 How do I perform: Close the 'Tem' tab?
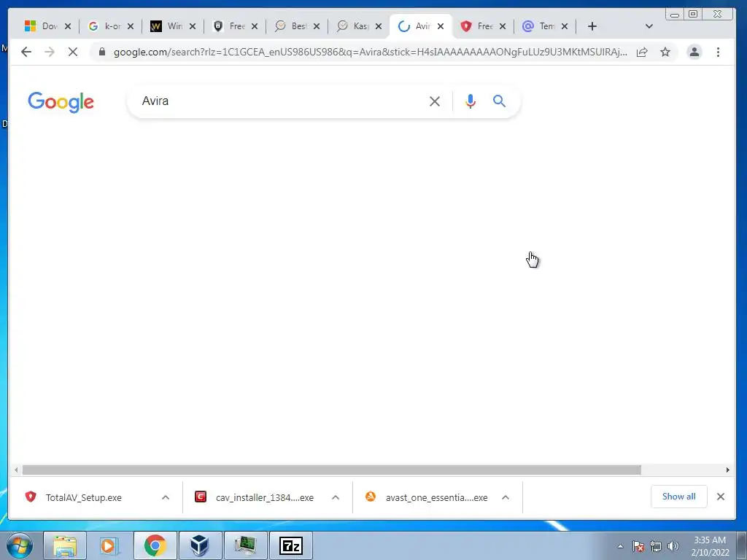(x=565, y=26)
